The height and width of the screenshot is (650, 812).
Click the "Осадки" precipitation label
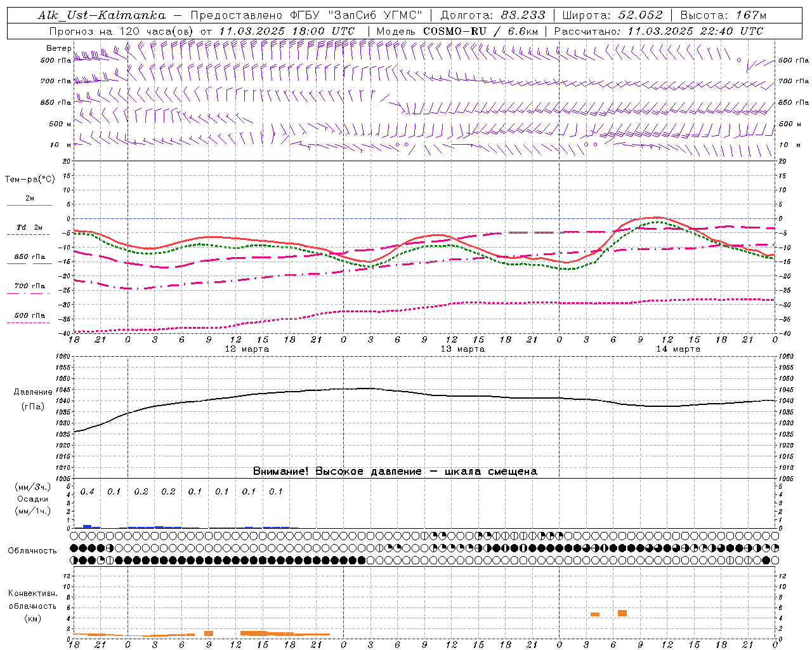(x=33, y=499)
